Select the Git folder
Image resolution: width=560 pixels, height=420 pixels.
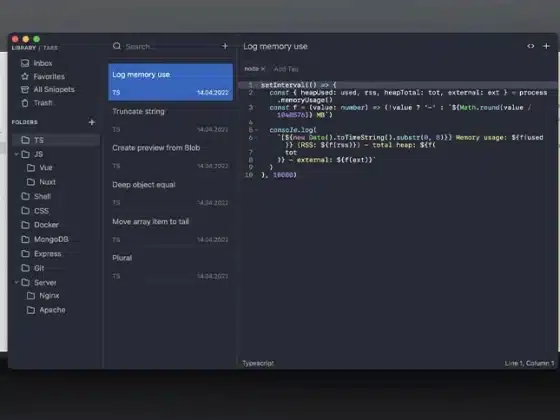pyautogui.click(x=33, y=268)
